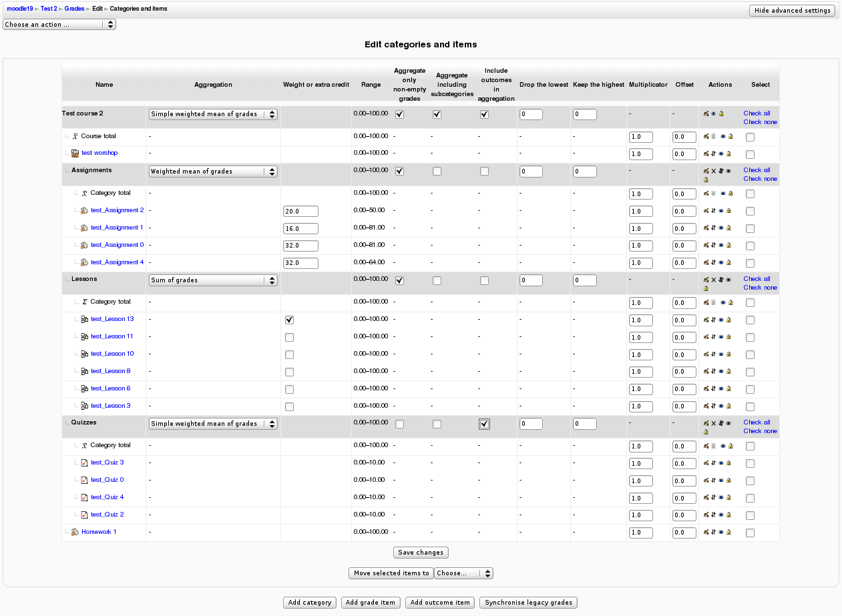The width and height of the screenshot is (842, 616).
Task: Click lock icon for Homework 1 row
Action: [728, 533]
